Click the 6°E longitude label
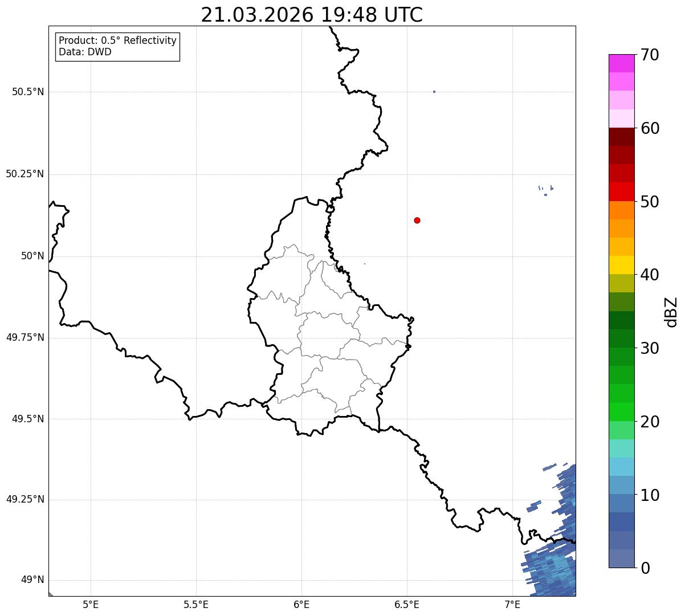This screenshot has height=616, width=685. click(301, 604)
